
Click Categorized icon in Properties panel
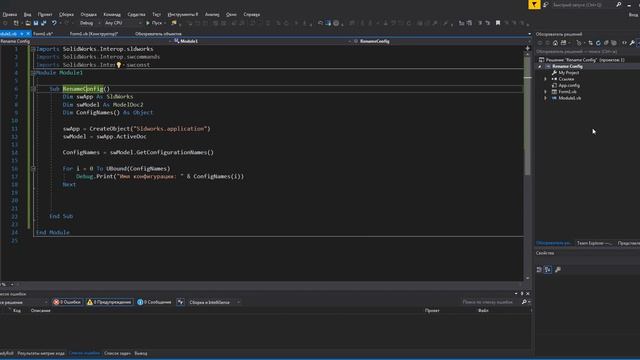tap(539, 270)
